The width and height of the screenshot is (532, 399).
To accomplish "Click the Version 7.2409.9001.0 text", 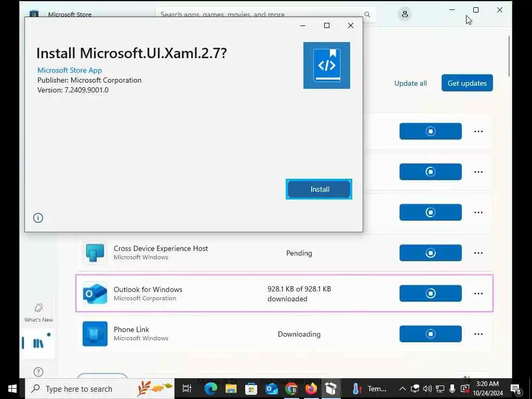I will tap(73, 90).
